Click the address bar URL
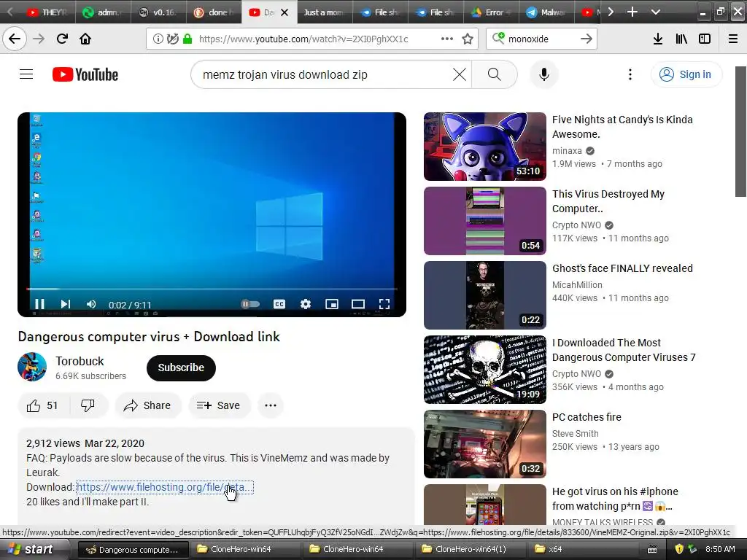 303,39
